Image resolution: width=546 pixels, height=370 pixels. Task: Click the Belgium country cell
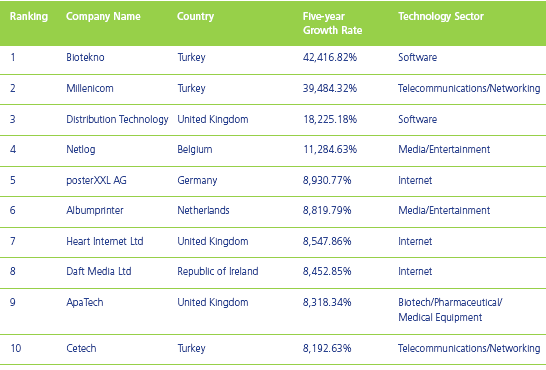(x=195, y=150)
